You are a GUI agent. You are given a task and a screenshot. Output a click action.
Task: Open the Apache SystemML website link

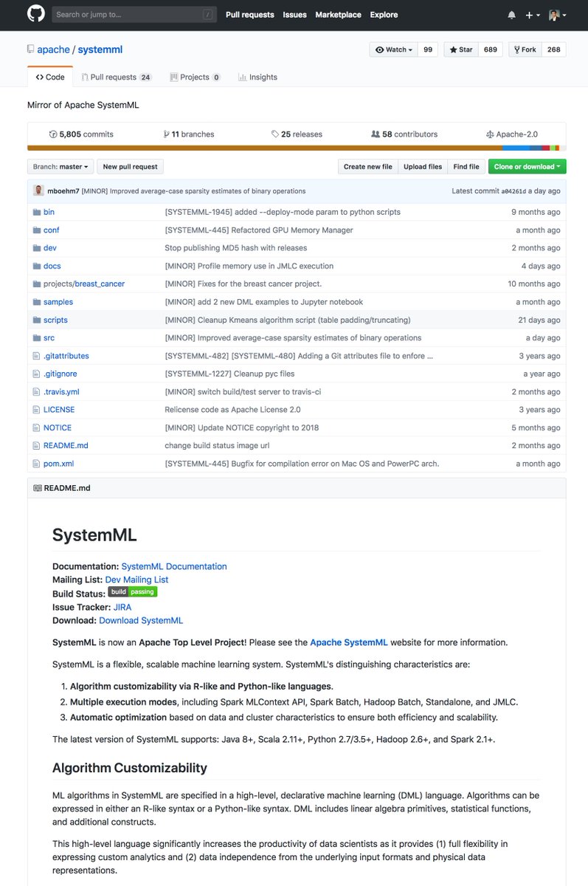[x=348, y=642]
